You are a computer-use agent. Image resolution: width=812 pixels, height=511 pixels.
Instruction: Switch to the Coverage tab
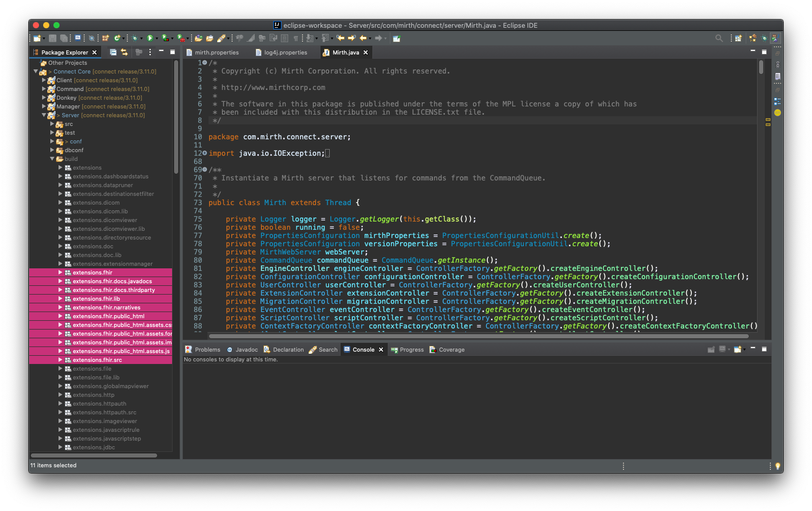447,350
